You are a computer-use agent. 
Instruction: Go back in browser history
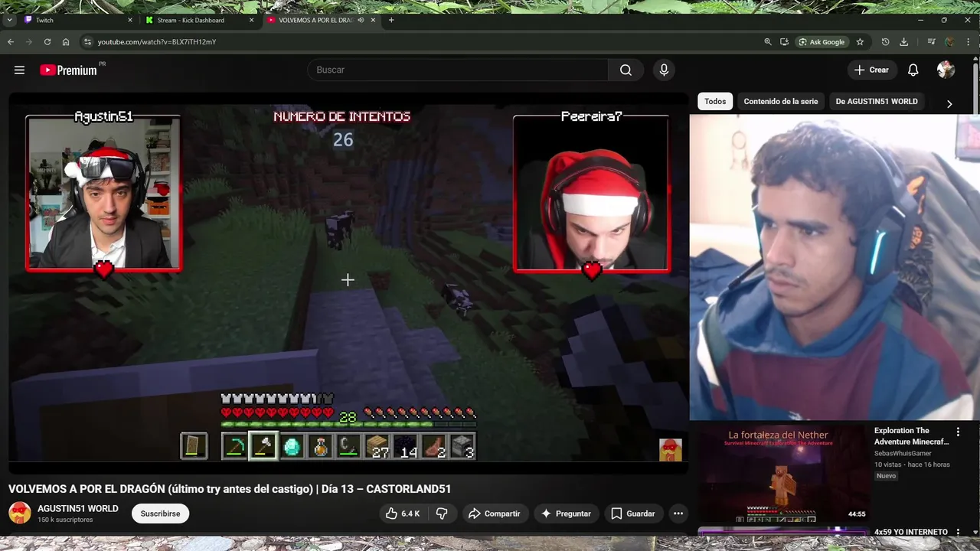point(11,41)
